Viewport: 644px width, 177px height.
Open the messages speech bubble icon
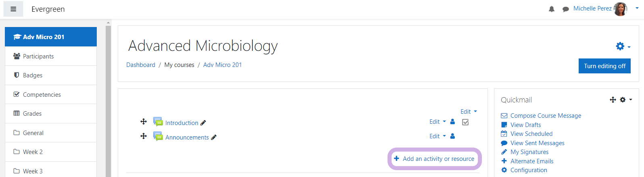coord(566,9)
